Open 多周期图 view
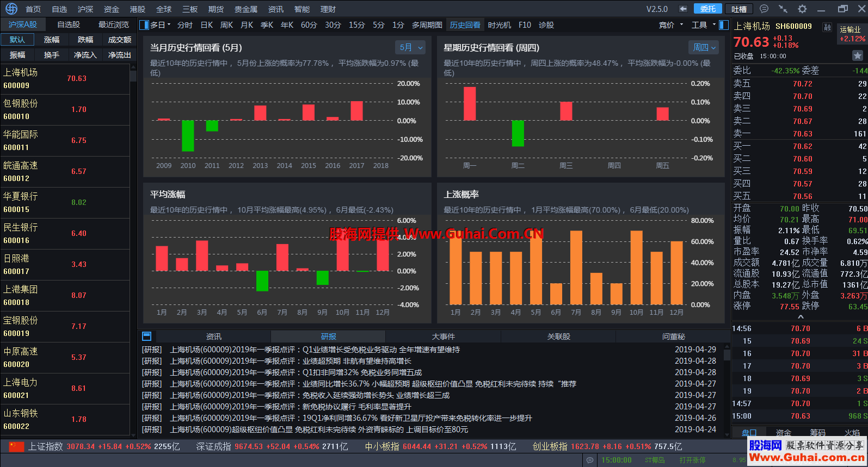This screenshot has height=467, width=868. [427, 25]
